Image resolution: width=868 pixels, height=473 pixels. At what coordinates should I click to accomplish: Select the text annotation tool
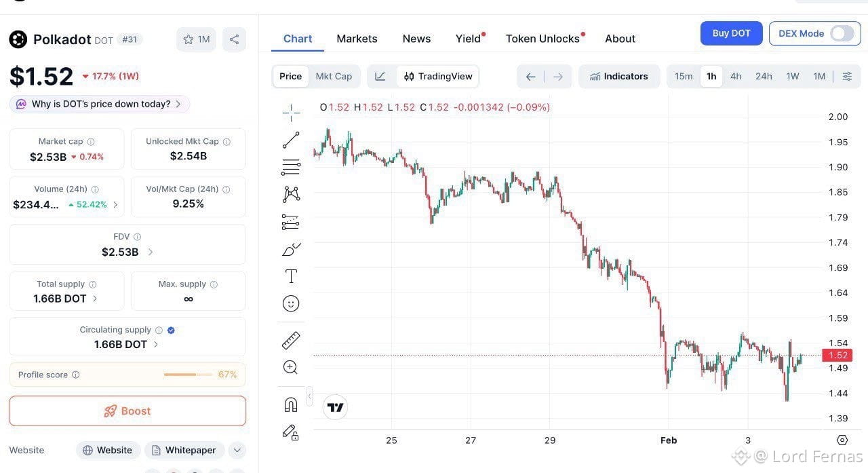click(x=291, y=276)
